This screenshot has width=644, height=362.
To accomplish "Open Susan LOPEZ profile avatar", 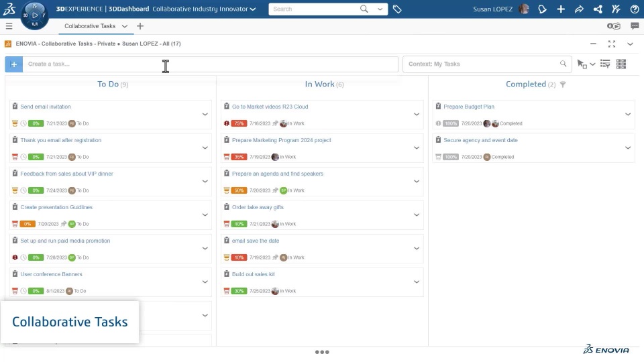I will click(x=524, y=9).
